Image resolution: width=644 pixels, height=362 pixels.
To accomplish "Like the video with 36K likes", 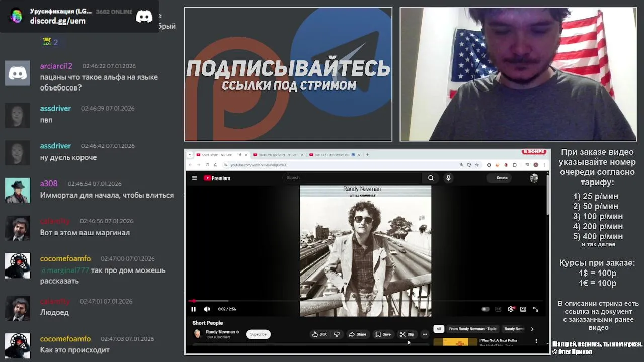I will point(319,334).
